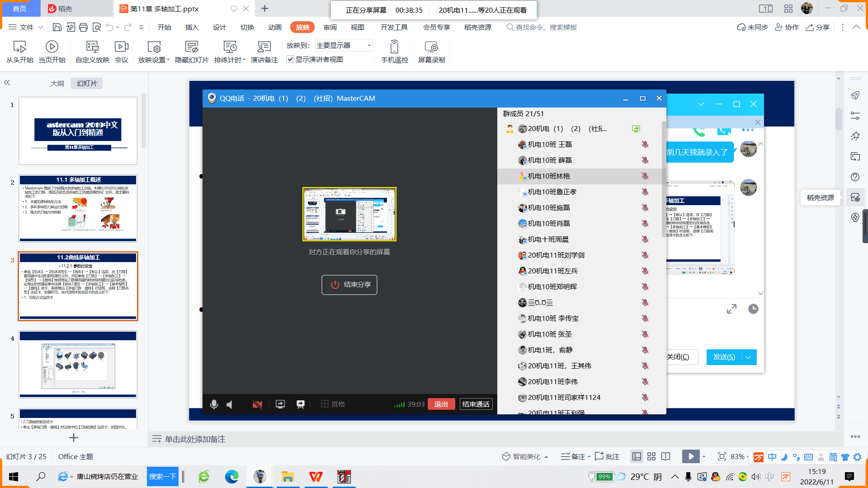Screen dimensions: 868x488
Task: Click 结束分享 button
Action: (x=349, y=285)
